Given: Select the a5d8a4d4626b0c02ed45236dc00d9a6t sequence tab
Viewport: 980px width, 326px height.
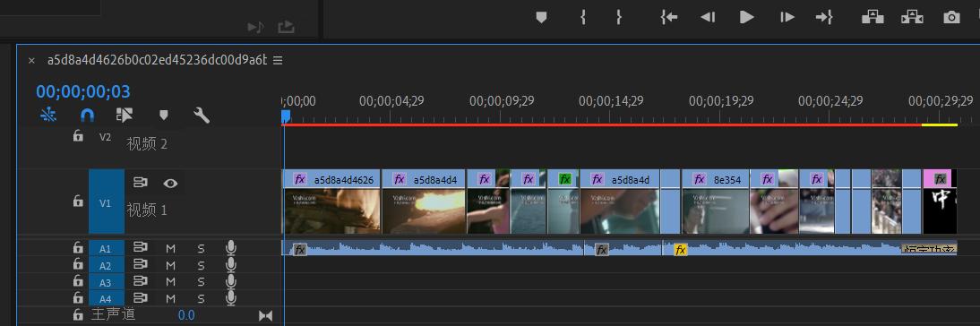Looking at the screenshot, I should pos(157,60).
